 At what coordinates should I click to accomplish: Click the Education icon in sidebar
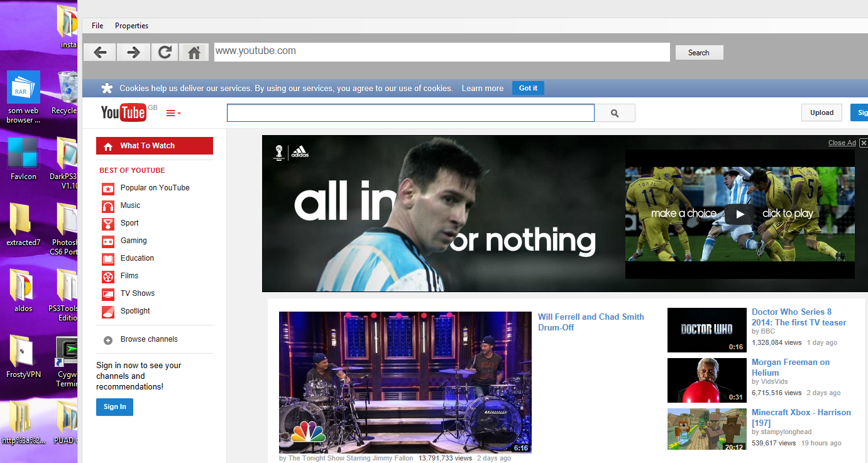tap(108, 258)
